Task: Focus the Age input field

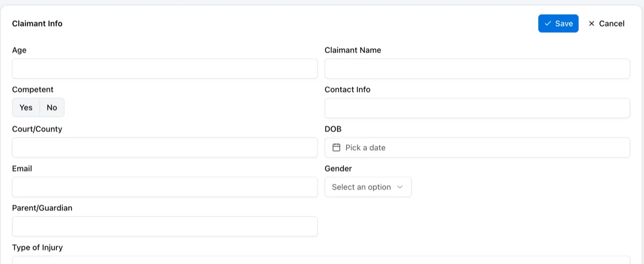Action: (165, 69)
